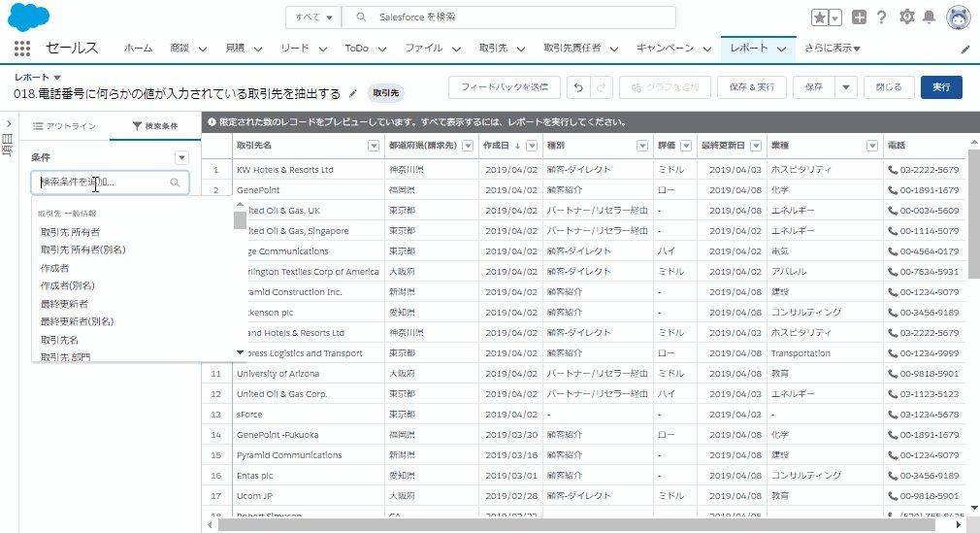Click the redo arrow button
The height and width of the screenshot is (533, 980).
[x=601, y=87]
